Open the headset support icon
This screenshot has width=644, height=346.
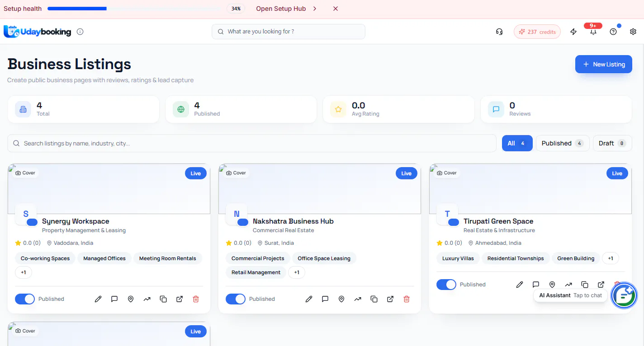coord(499,32)
